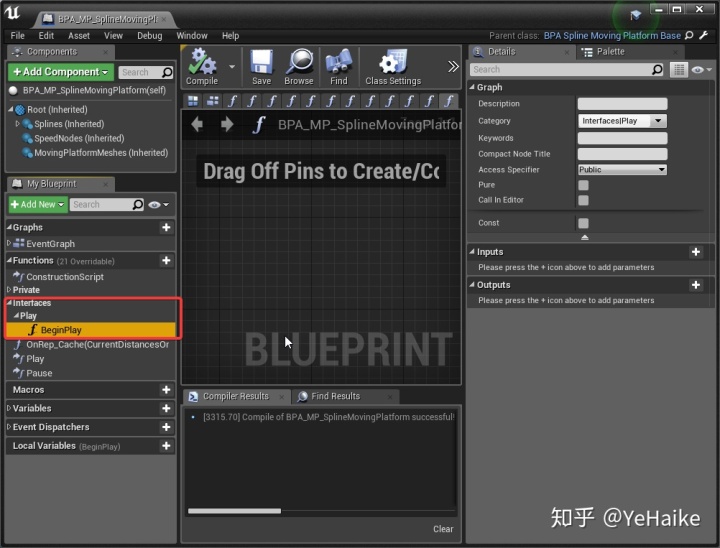Switch to the Find Results tab

pos(335,396)
